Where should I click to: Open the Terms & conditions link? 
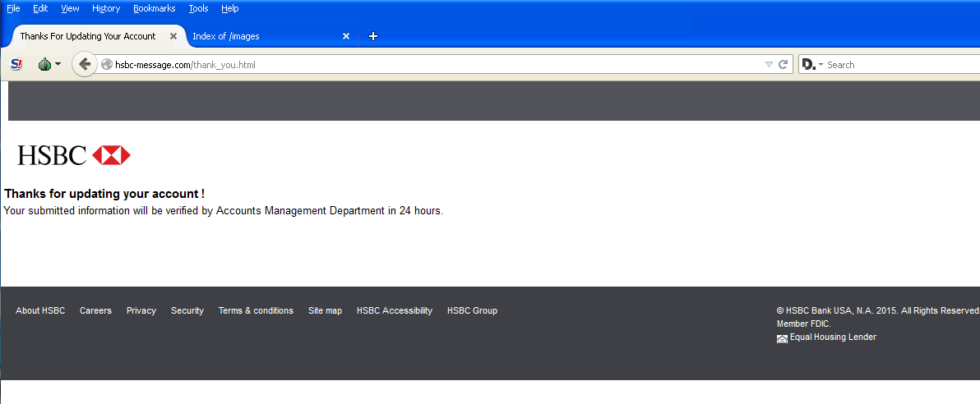point(256,310)
